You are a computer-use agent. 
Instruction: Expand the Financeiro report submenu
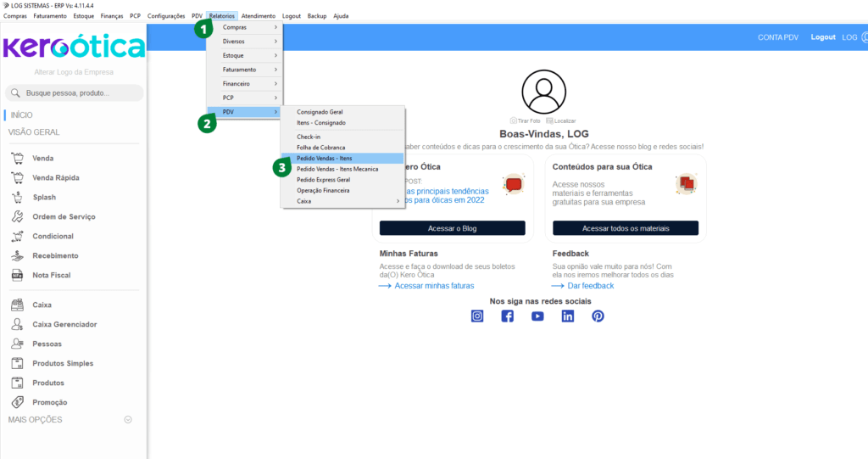pos(245,84)
